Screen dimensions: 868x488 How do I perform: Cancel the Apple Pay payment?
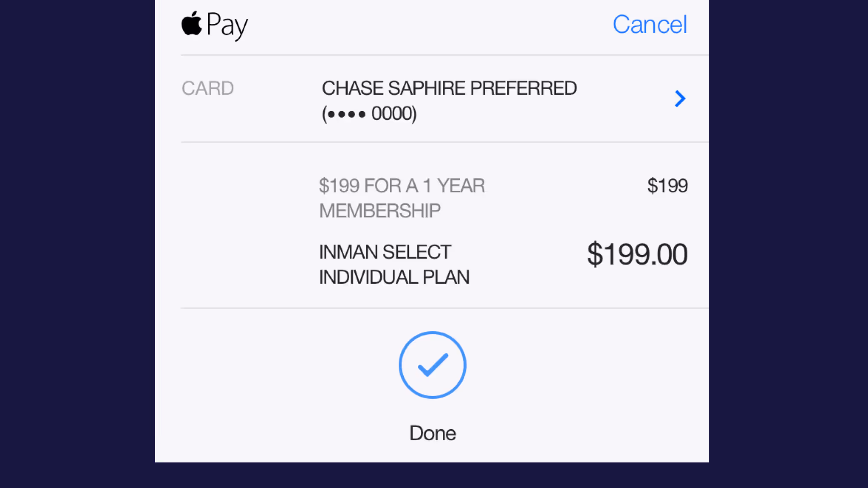tap(650, 24)
